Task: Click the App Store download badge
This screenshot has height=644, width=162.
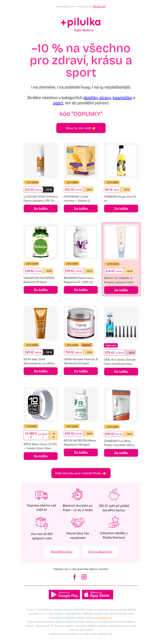Action: (x=98, y=594)
